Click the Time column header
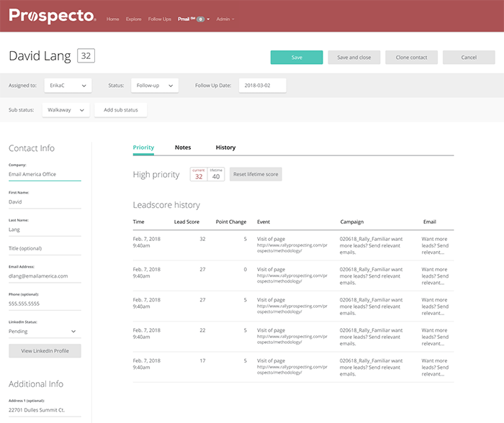The height and width of the screenshot is (423, 504). (138, 222)
